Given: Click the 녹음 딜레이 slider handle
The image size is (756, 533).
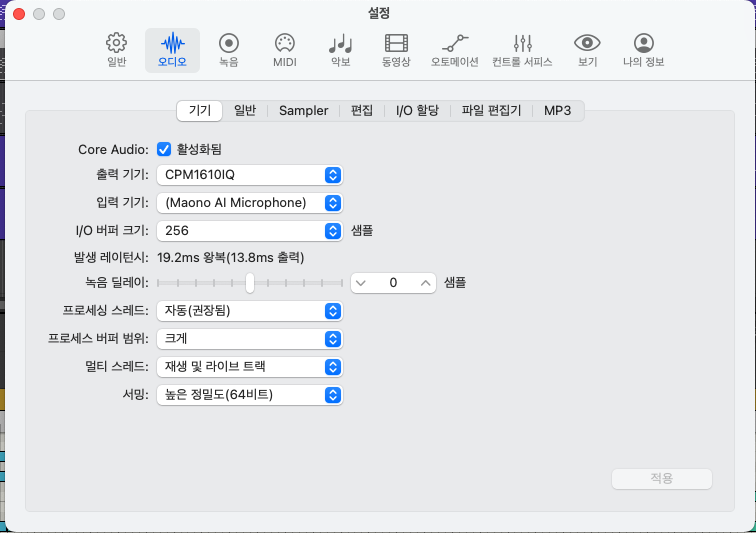Looking at the screenshot, I should point(250,283).
